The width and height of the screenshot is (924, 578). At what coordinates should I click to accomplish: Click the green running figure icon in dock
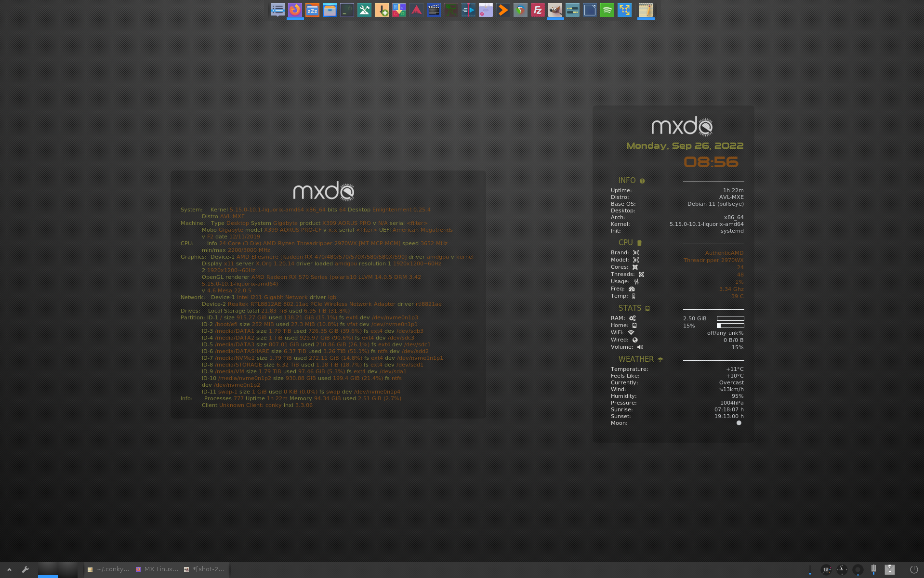451,10
